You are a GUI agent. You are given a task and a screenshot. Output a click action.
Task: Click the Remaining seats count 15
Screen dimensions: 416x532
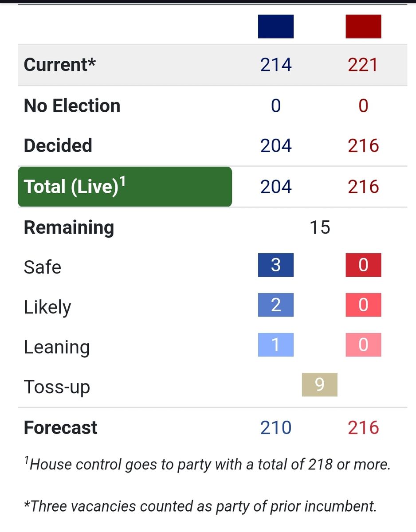[x=319, y=227]
